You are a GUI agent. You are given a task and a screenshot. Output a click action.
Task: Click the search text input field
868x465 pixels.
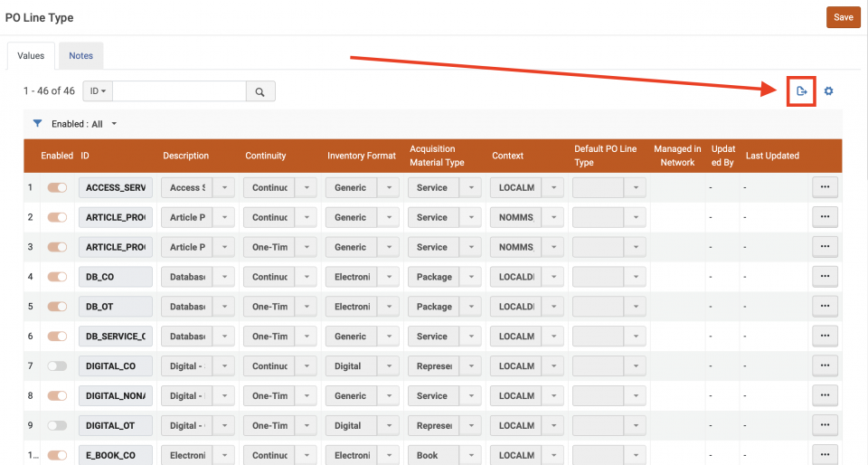pyautogui.click(x=179, y=91)
